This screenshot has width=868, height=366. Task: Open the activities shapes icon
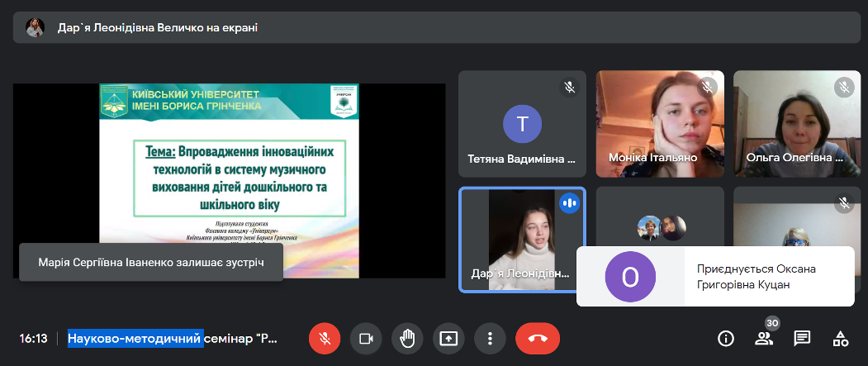[x=840, y=338]
